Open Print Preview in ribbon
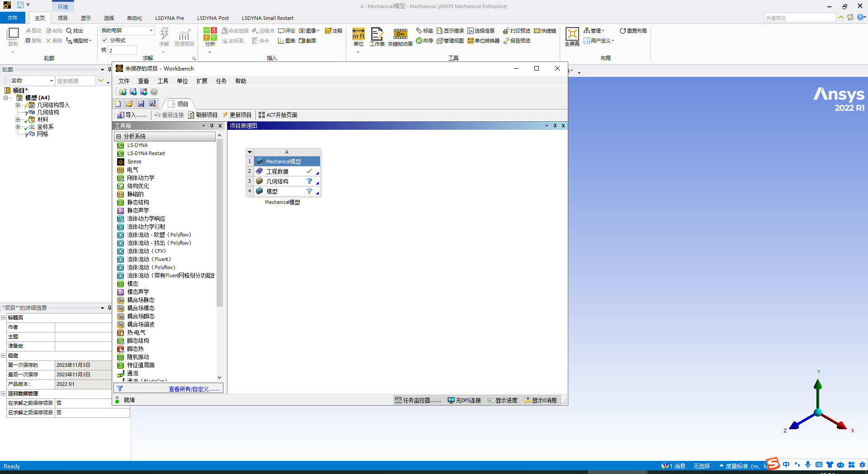The image size is (868, 474). (x=516, y=31)
